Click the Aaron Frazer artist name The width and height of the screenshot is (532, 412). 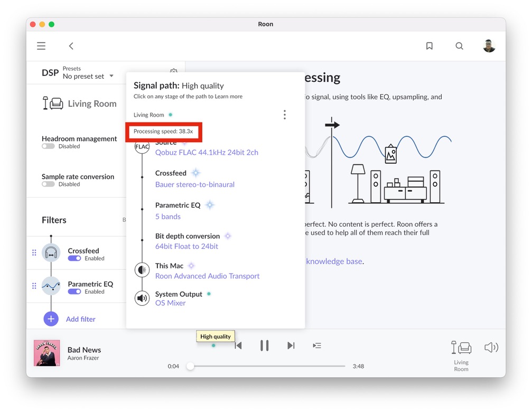click(x=83, y=358)
